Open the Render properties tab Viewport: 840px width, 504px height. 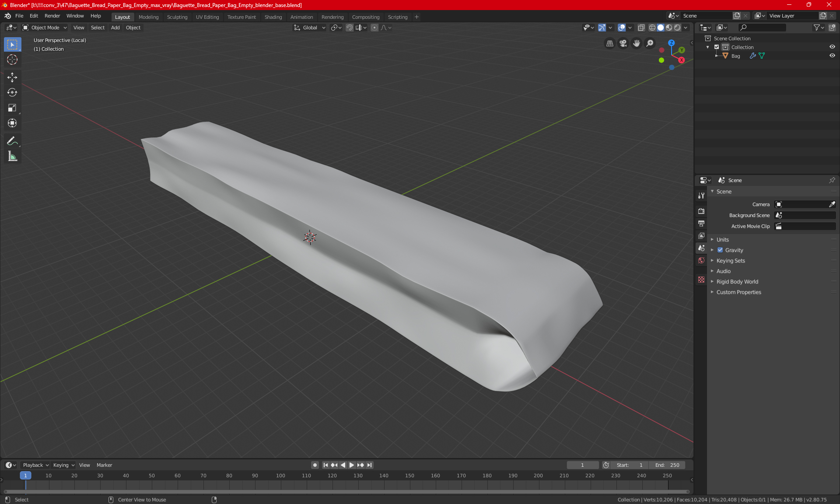701,211
